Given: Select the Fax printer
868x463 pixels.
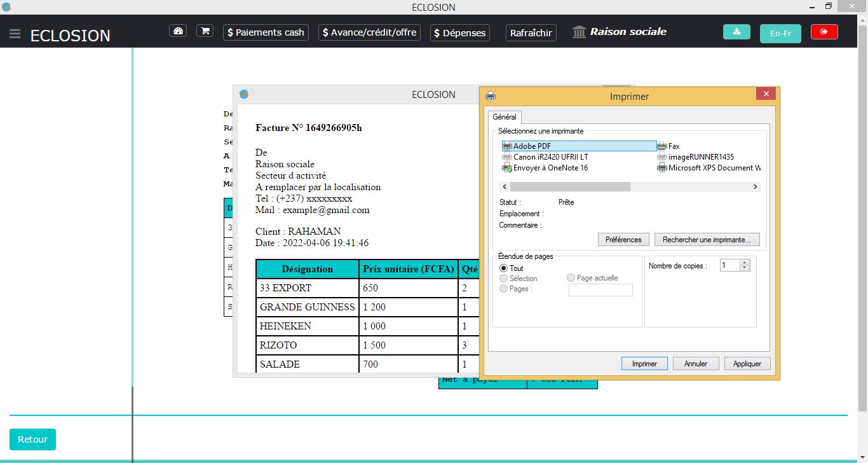Looking at the screenshot, I should (673, 146).
